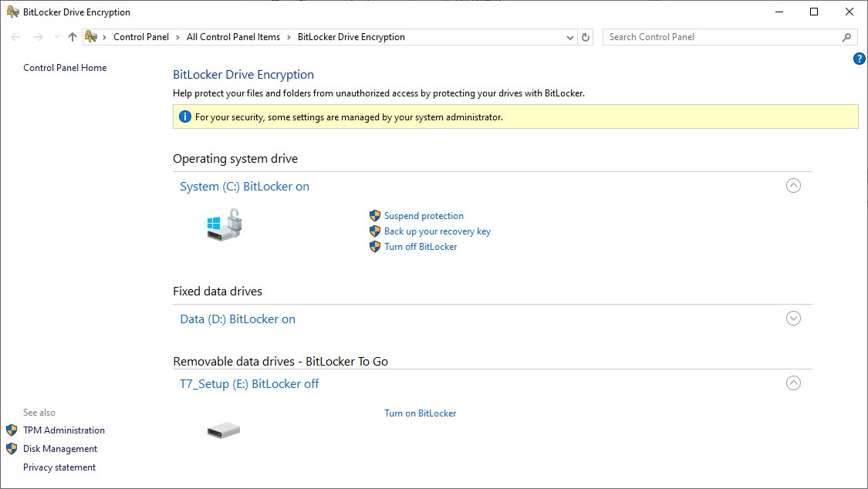This screenshot has height=489, width=868.
Task: Click shield icon beside Turn off BitLocker
Action: 375,247
